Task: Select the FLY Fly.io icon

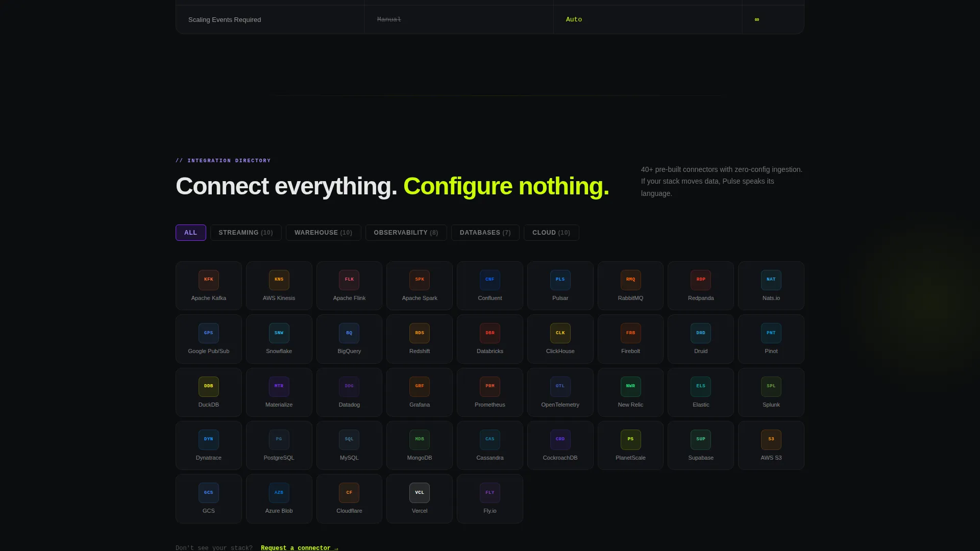Action: (x=490, y=493)
